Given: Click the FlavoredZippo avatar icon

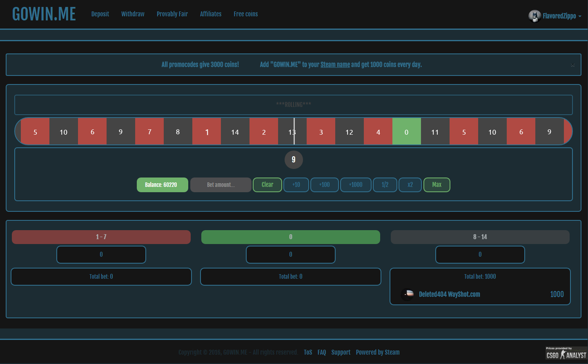Looking at the screenshot, I should pos(535,16).
